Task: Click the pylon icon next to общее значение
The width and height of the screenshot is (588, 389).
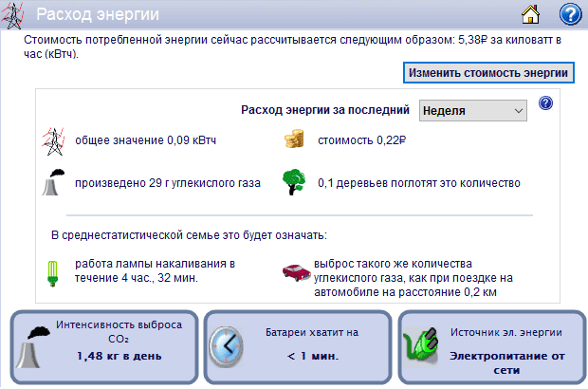Action: 53,141
